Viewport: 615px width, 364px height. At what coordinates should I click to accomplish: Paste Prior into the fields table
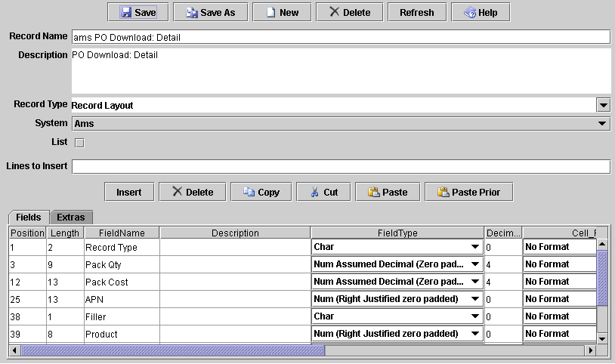tap(468, 192)
